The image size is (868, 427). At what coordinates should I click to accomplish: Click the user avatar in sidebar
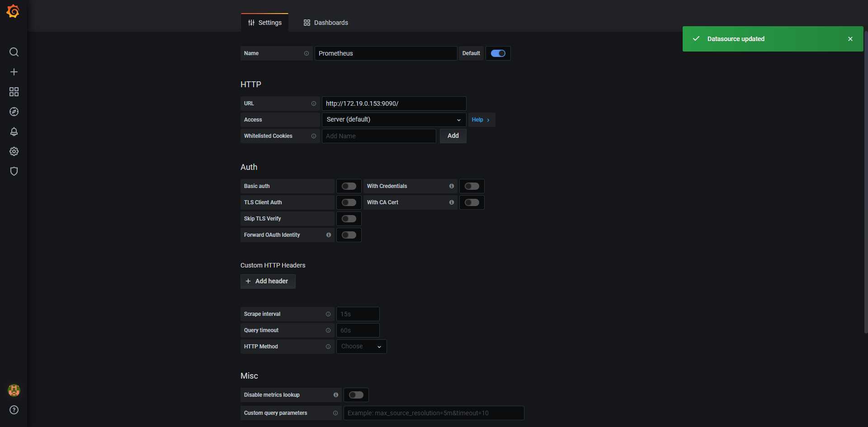pos(14,390)
